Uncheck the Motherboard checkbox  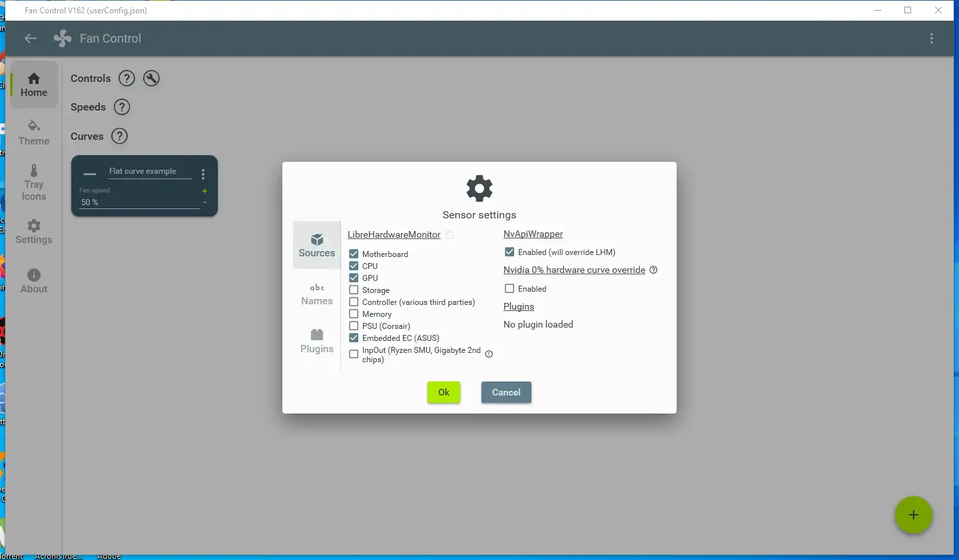(354, 254)
